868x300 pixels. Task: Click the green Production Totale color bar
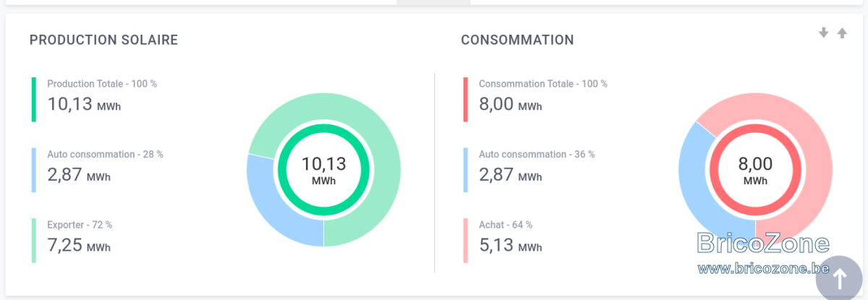point(34,99)
